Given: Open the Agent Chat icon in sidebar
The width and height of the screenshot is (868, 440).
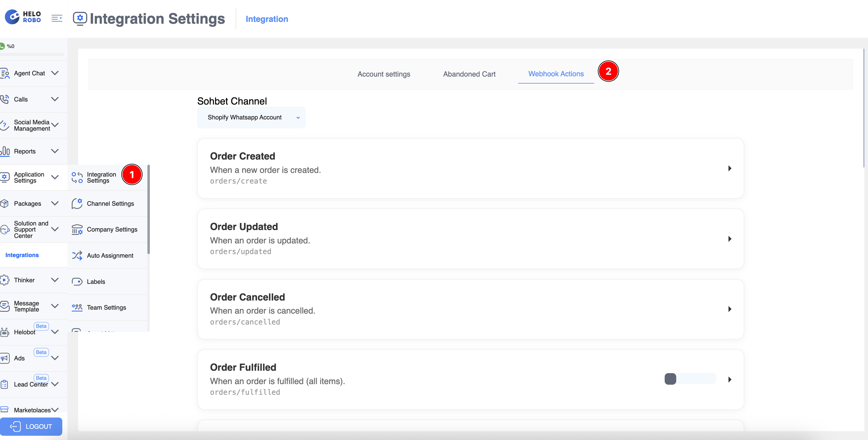Looking at the screenshot, I should tap(5, 73).
